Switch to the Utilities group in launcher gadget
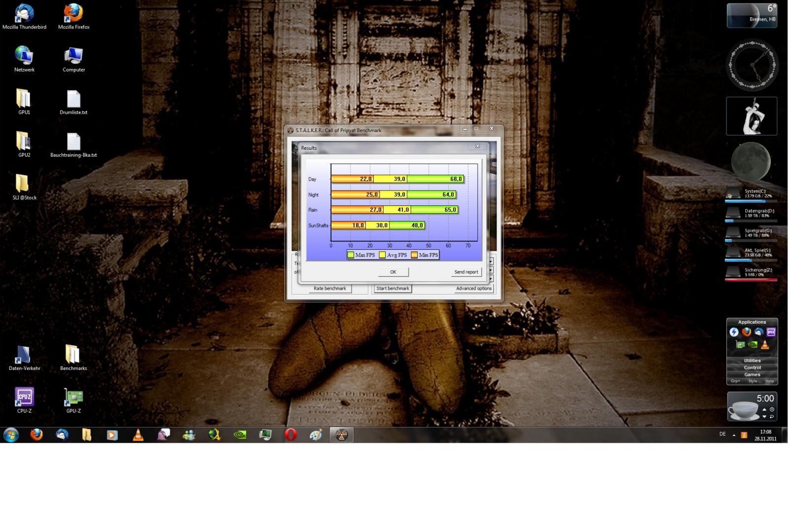The image size is (788, 532). (752, 361)
